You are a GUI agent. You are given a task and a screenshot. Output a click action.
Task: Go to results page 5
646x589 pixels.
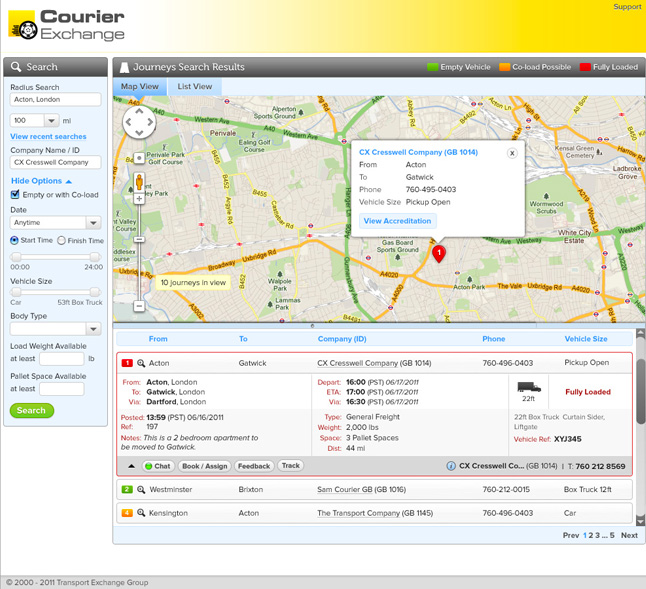pyautogui.click(x=612, y=535)
